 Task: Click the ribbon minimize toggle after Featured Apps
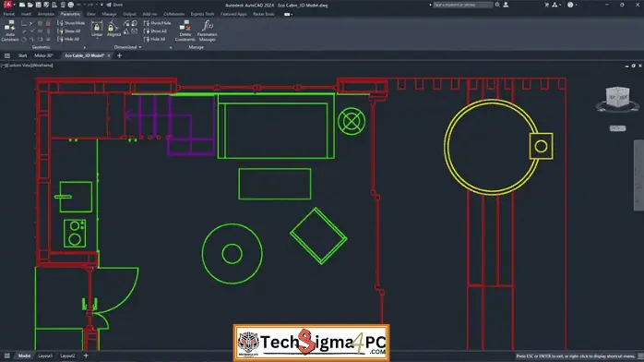[x=288, y=14]
